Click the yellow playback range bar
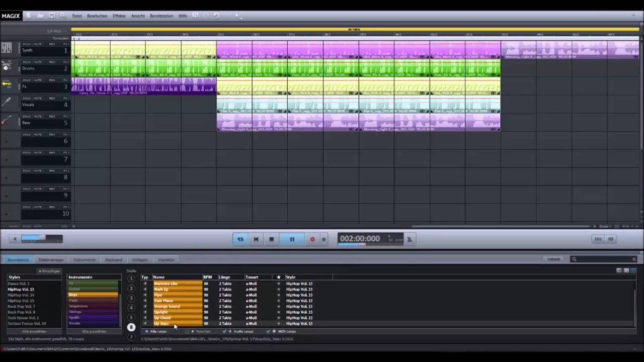Viewport: 644px width, 362px height. click(355, 29)
